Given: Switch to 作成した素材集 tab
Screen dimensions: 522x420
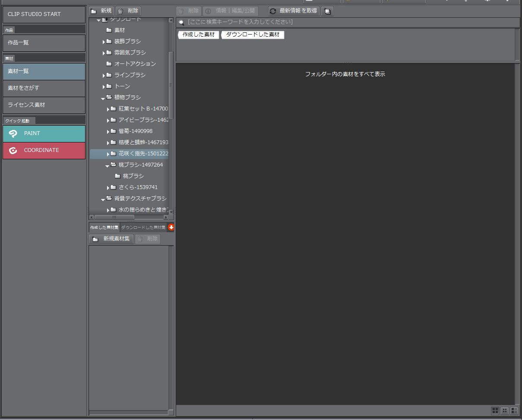Looking at the screenshot, I should click(x=104, y=227).
